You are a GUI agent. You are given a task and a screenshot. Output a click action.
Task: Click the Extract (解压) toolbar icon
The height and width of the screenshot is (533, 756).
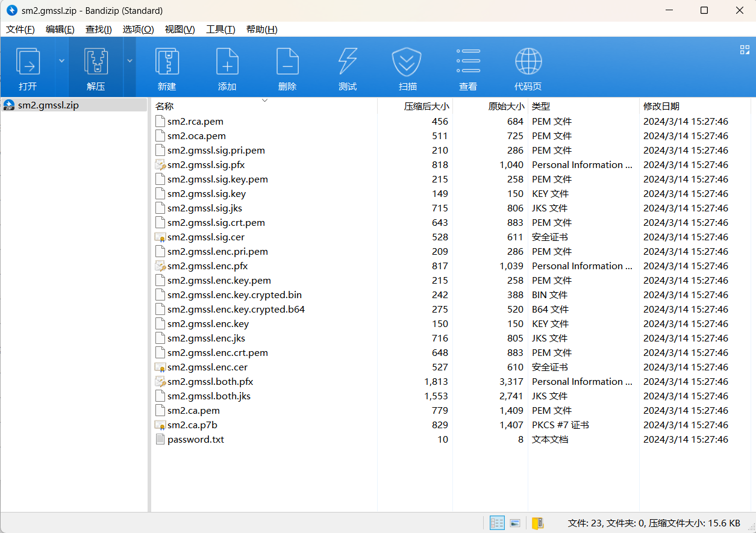[x=96, y=62]
